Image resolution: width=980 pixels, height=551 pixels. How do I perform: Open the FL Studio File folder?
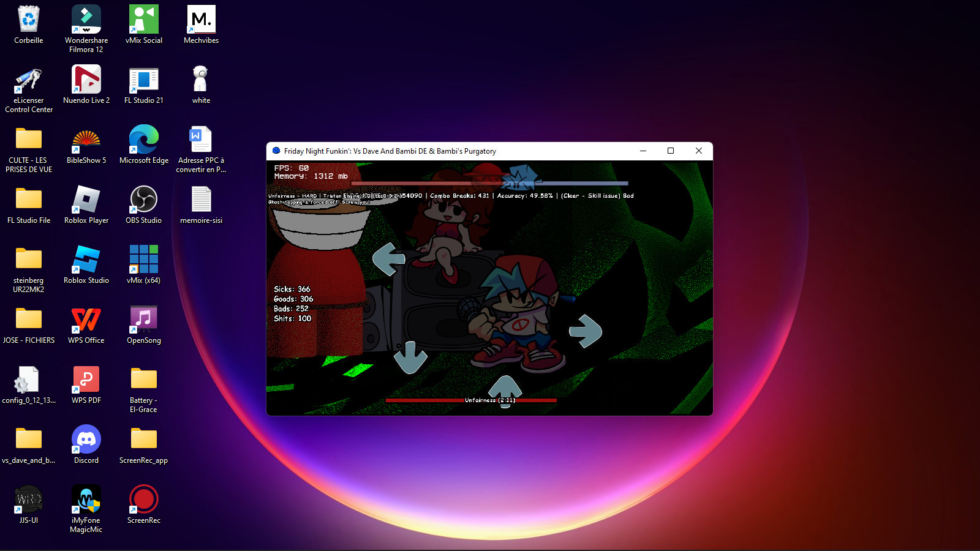29,206
